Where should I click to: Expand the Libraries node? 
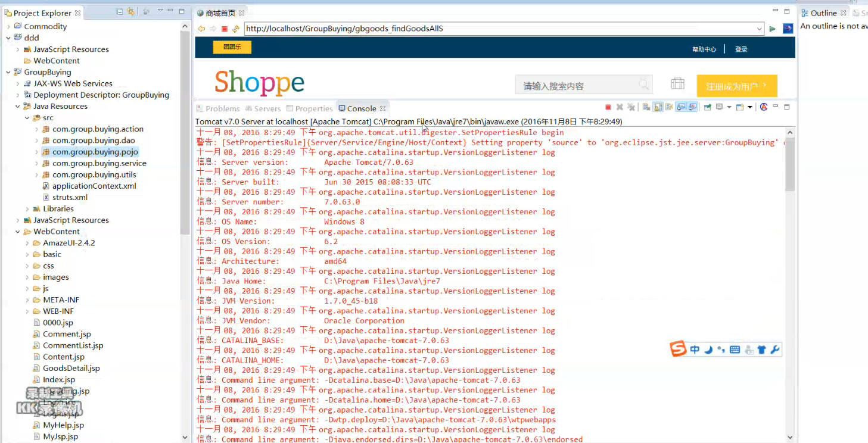27,209
